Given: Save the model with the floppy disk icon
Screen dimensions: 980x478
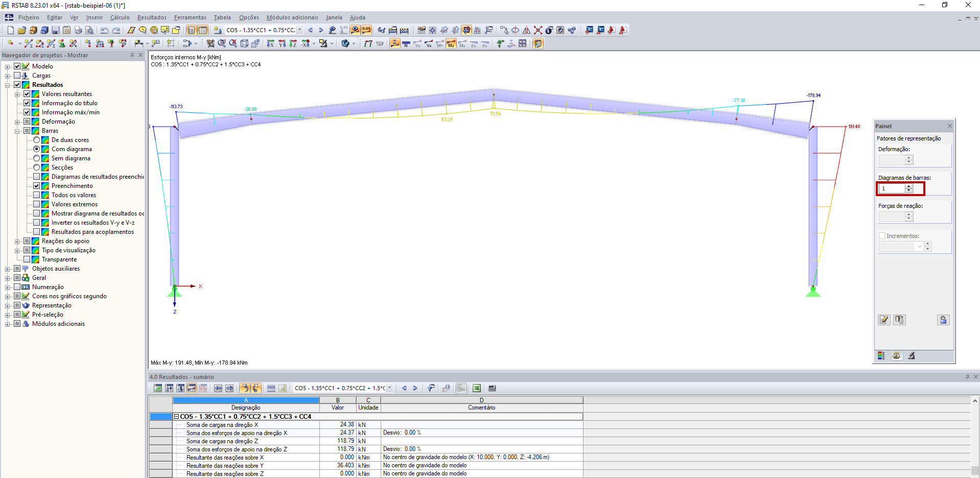Looking at the screenshot, I should click(55, 30).
